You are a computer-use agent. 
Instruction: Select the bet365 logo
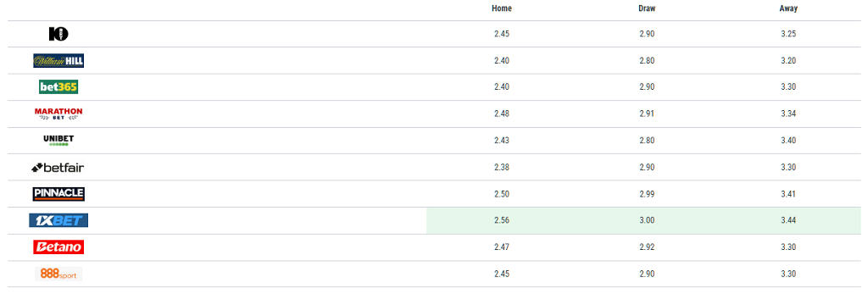(x=58, y=87)
